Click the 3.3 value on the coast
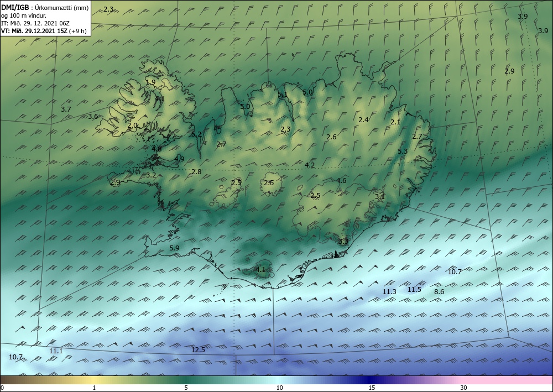553x392 pixels. coord(343,242)
